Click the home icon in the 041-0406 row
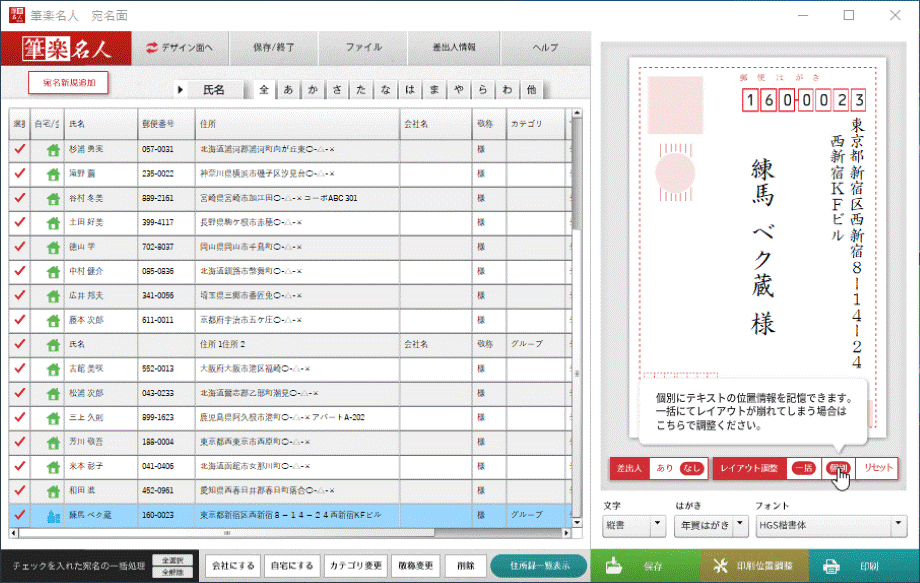Image resolution: width=920 pixels, height=583 pixels. coord(53,467)
